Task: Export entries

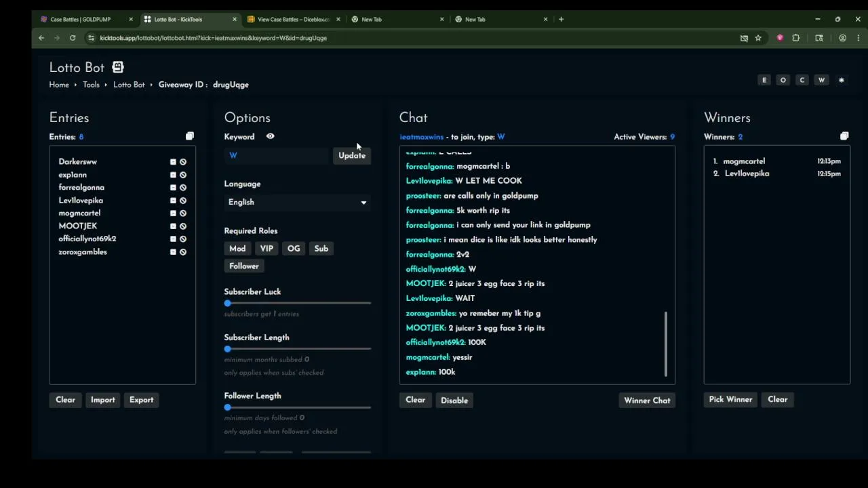Action: [142, 400]
